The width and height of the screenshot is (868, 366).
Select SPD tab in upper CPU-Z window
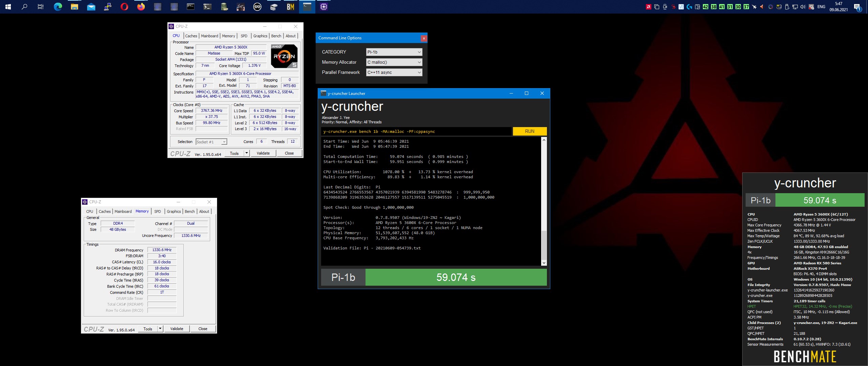[244, 36]
